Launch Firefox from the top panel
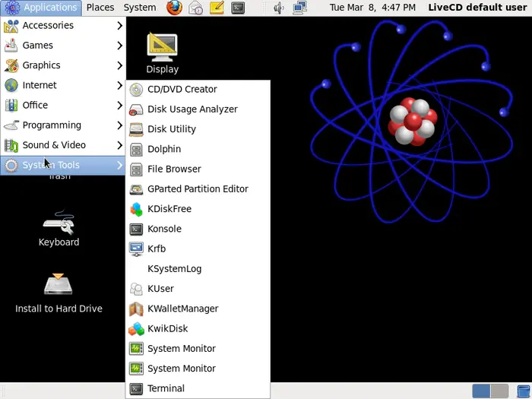Viewport: 532px width, 399px height. [174, 8]
